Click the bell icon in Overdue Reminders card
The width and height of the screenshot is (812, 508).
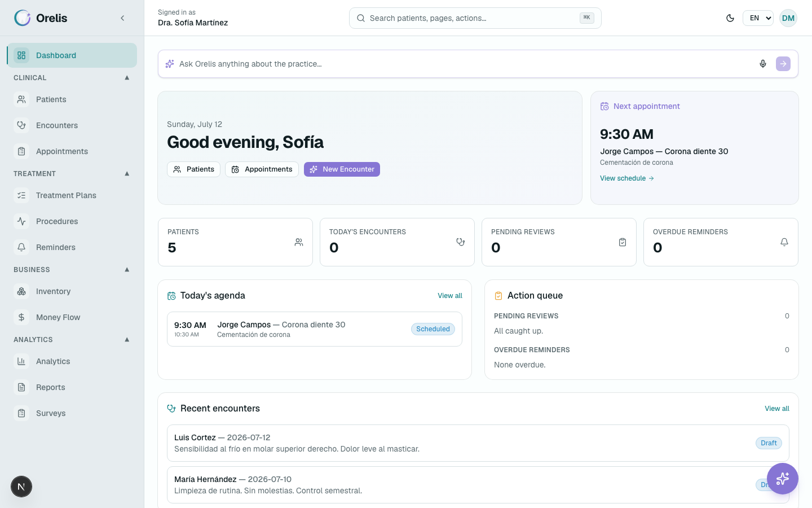[784, 242]
